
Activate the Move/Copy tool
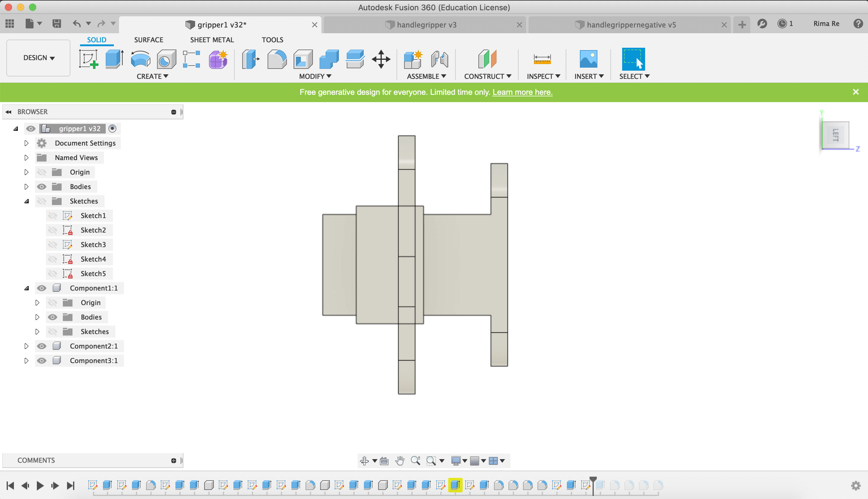381,59
